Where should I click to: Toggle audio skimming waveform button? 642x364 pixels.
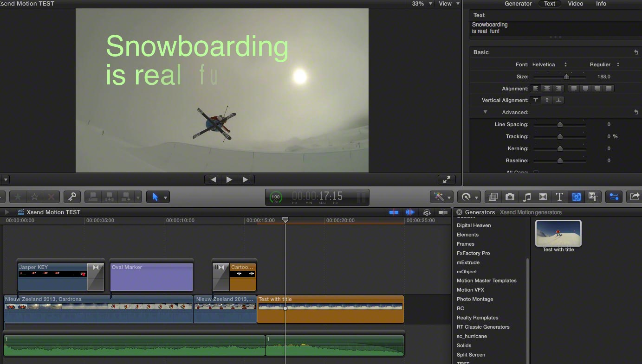click(410, 212)
